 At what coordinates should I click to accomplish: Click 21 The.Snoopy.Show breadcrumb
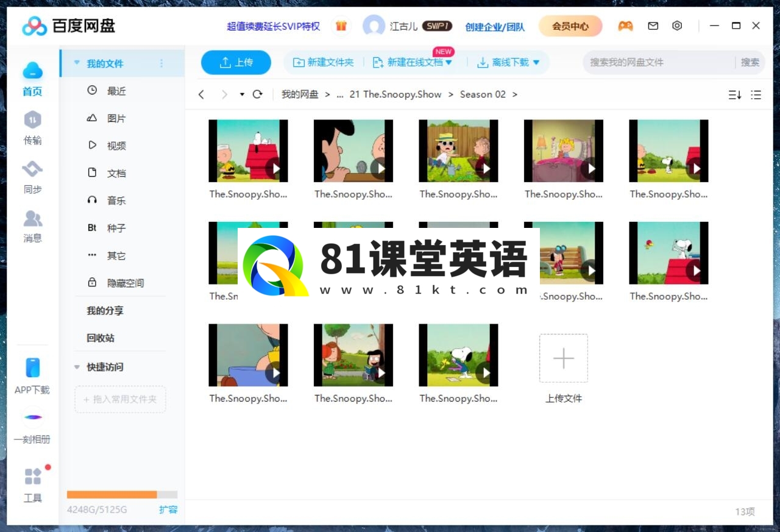(395, 94)
